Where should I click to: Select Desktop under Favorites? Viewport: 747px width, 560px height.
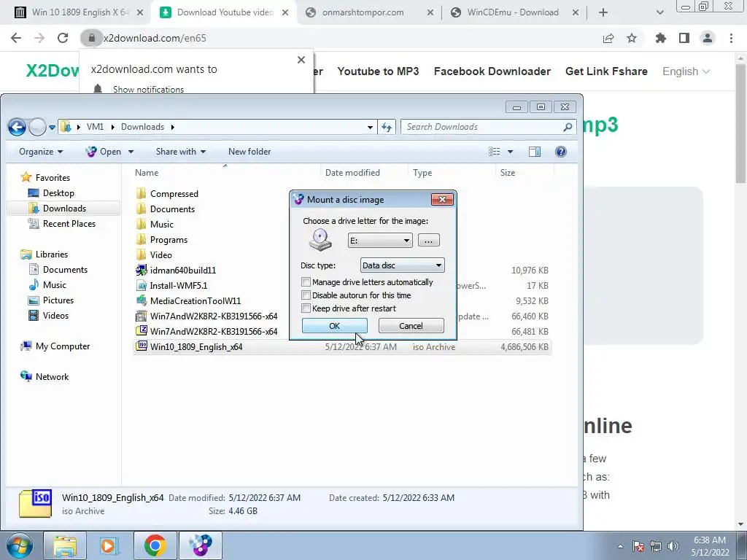58,192
